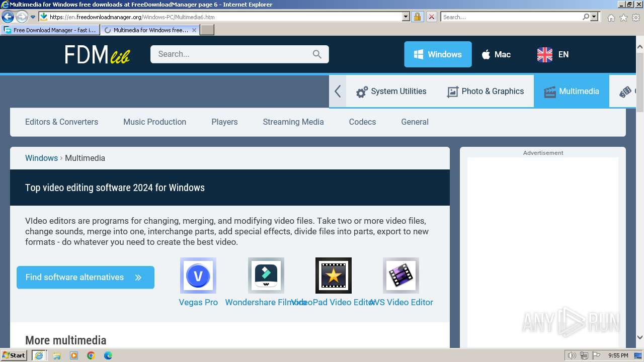644x362 pixels.
Task: Open Codecs subcategory
Action: tap(362, 122)
